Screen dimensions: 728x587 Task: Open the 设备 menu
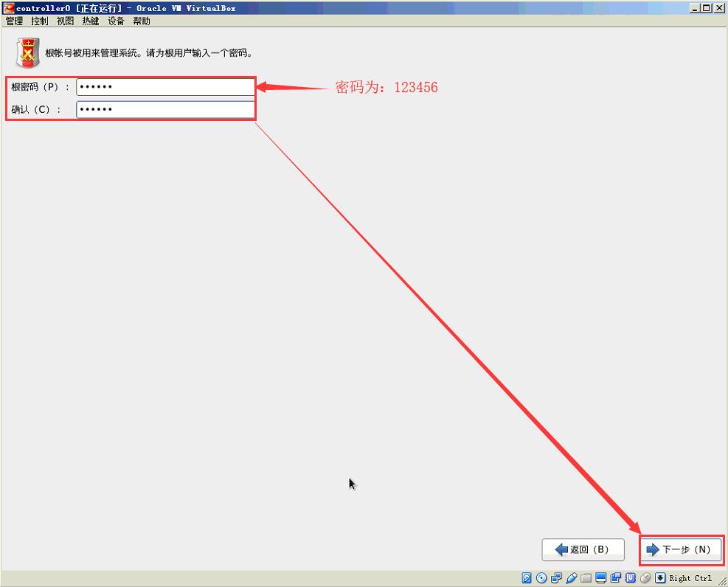(116, 21)
